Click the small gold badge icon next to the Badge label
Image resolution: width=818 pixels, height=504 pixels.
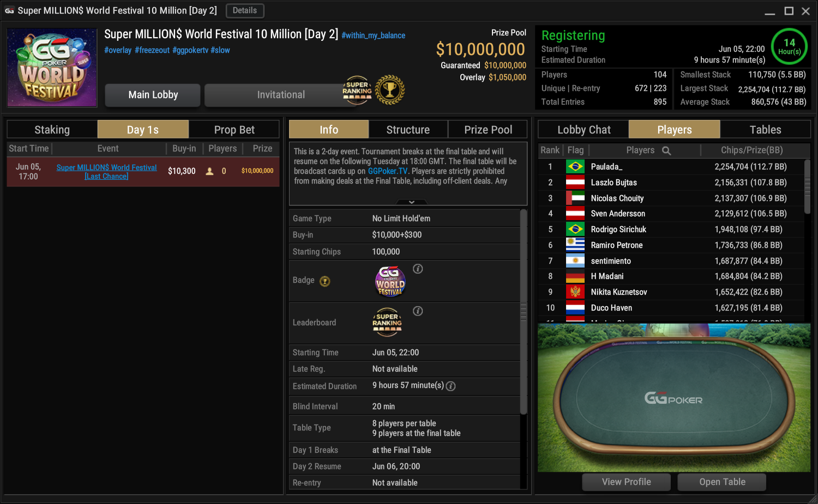pyautogui.click(x=325, y=281)
